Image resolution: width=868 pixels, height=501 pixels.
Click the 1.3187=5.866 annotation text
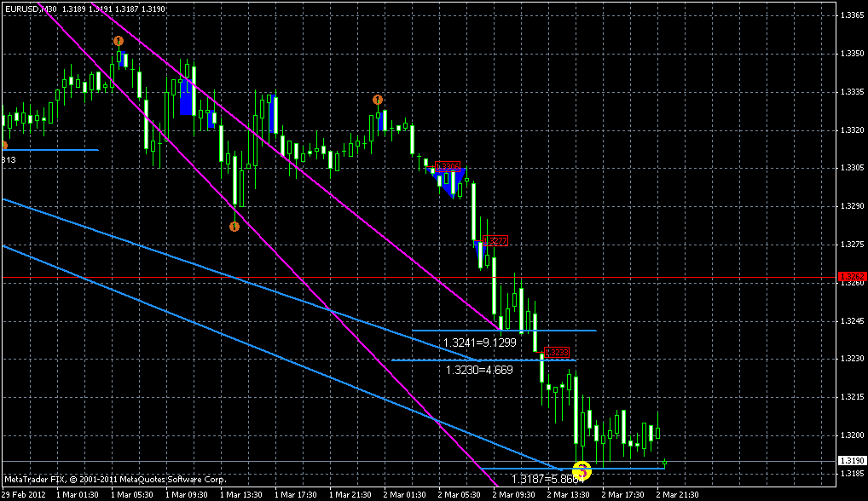tap(546, 478)
